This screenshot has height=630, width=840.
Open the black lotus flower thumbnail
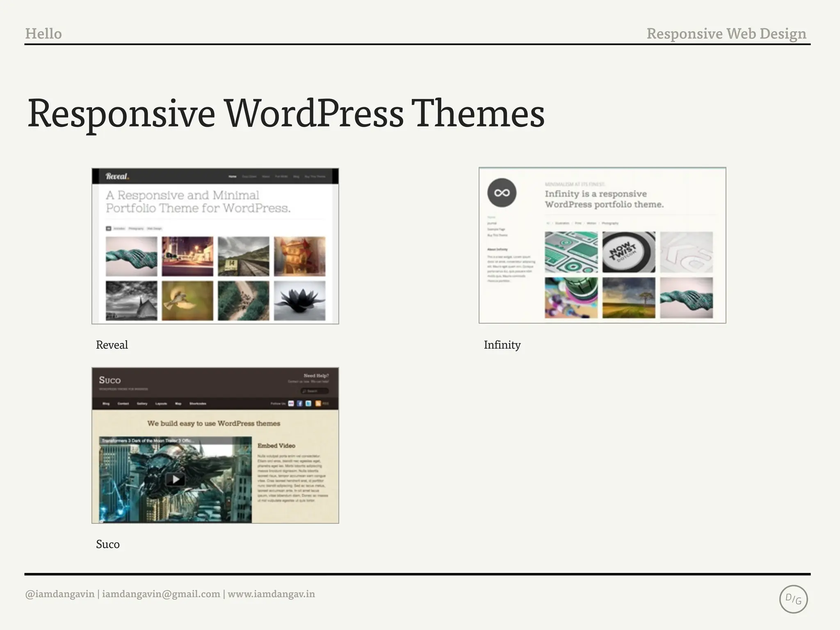tap(300, 301)
